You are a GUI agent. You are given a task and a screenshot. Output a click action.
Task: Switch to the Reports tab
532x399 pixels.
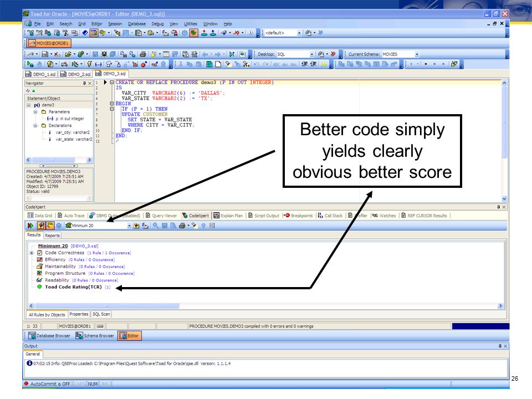tap(52, 235)
